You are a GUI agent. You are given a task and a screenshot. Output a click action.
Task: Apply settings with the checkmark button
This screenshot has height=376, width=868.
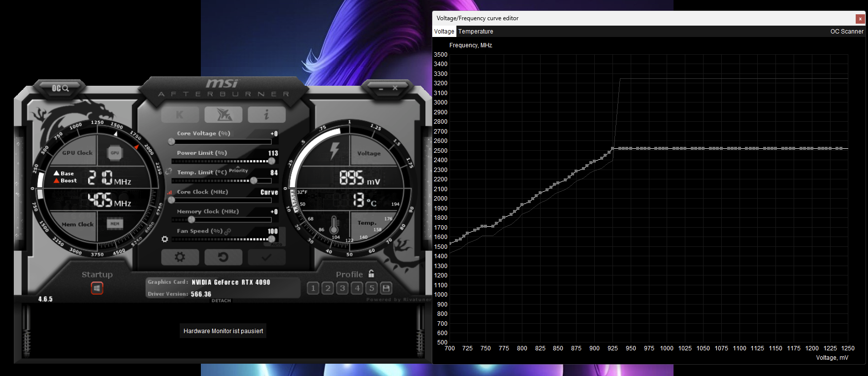pyautogui.click(x=267, y=257)
